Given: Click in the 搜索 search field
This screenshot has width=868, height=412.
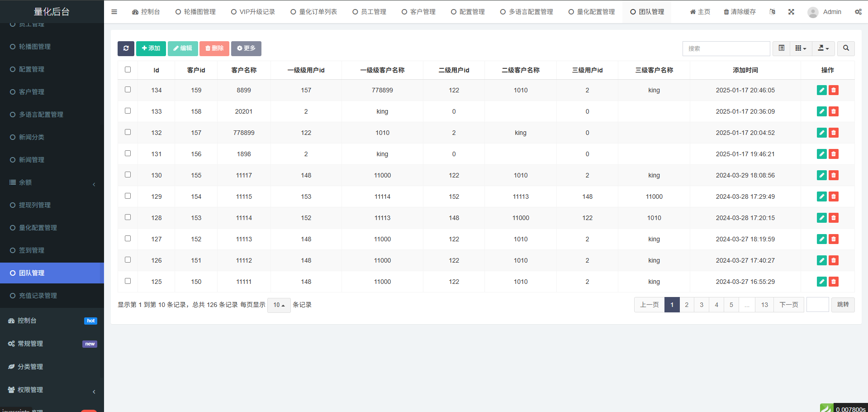Looking at the screenshot, I should click(x=726, y=48).
